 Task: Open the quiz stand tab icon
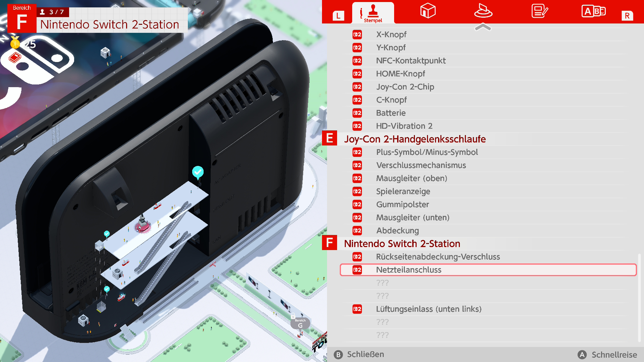(483, 11)
